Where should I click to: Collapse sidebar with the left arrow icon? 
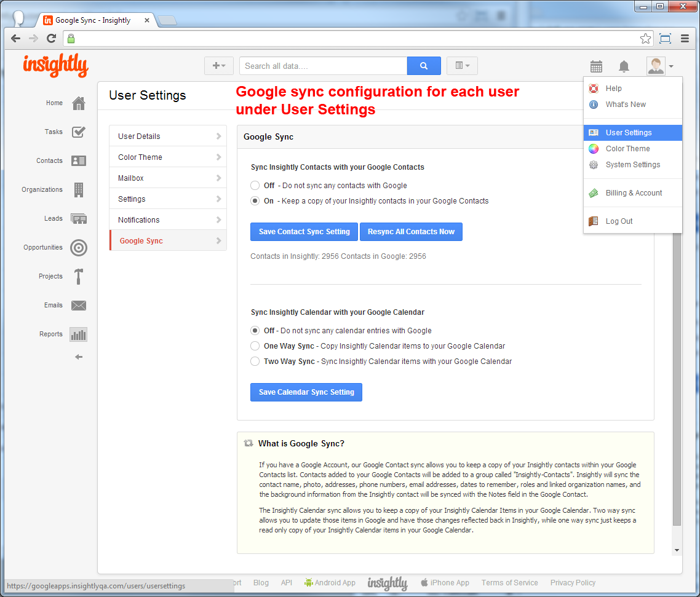click(79, 357)
